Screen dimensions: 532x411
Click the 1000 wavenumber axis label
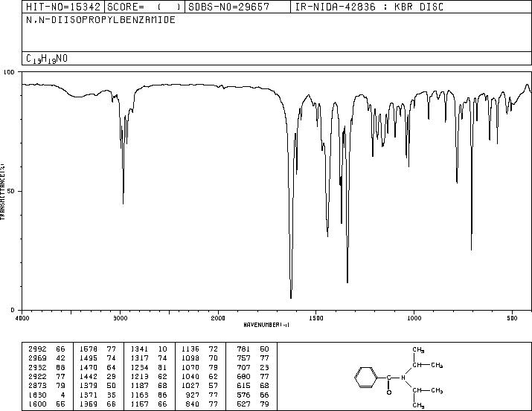(x=414, y=318)
